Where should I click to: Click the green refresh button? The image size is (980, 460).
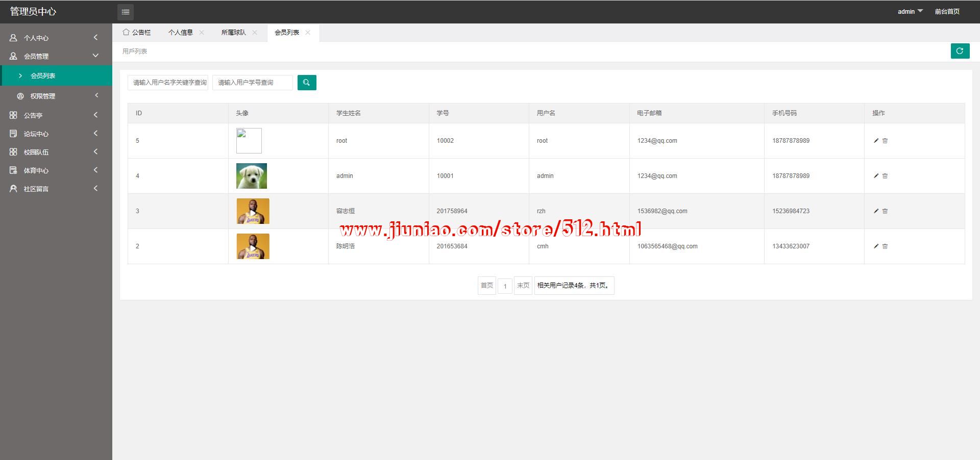pos(960,51)
